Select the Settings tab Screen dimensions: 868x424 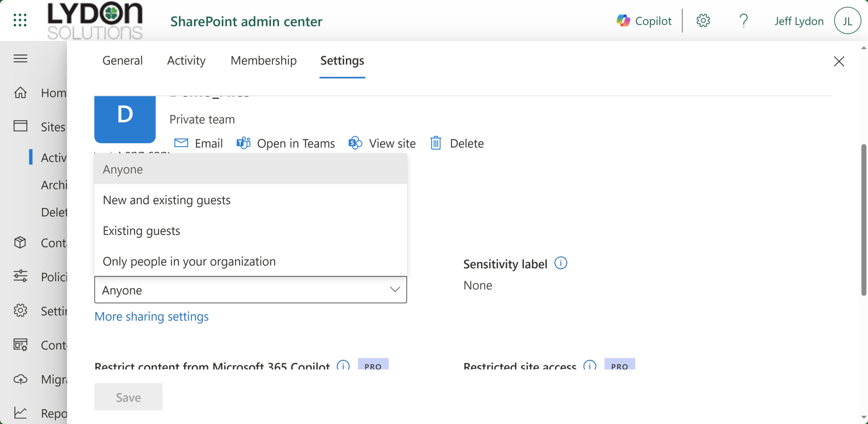pos(342,60)
